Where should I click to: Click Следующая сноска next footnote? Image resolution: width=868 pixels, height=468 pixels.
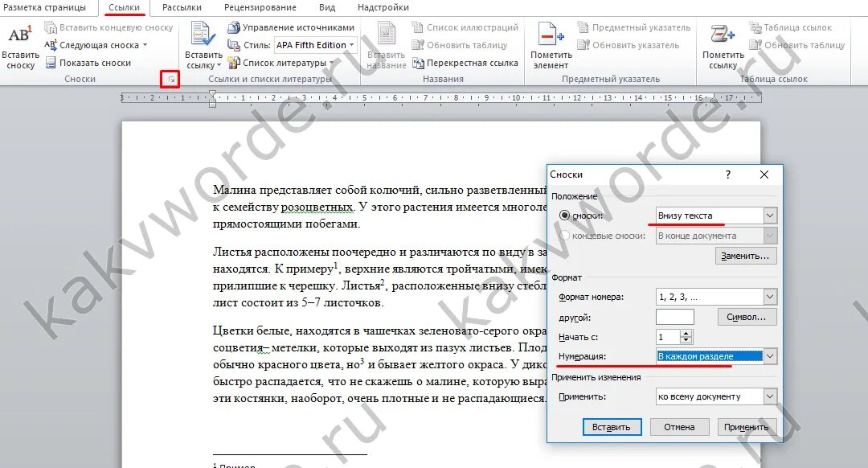pos(92,45)
